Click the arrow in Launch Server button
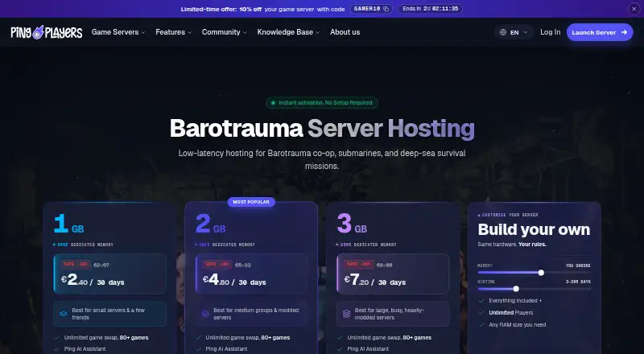The width and height of the screenshot is (644, 354). (625, 32)
